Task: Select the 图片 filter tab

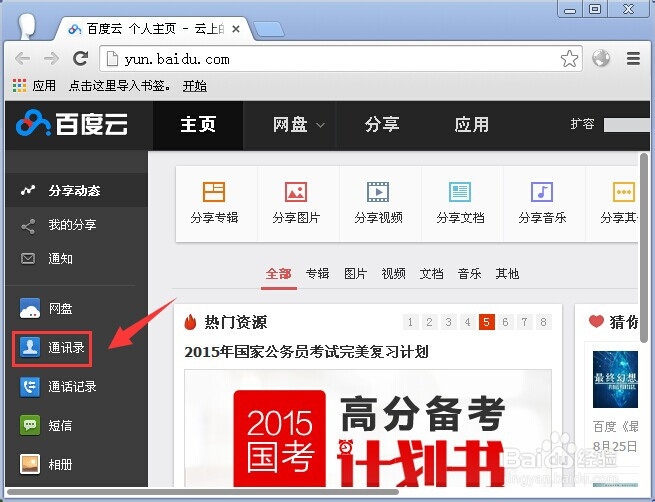Action: click(355, 274)
